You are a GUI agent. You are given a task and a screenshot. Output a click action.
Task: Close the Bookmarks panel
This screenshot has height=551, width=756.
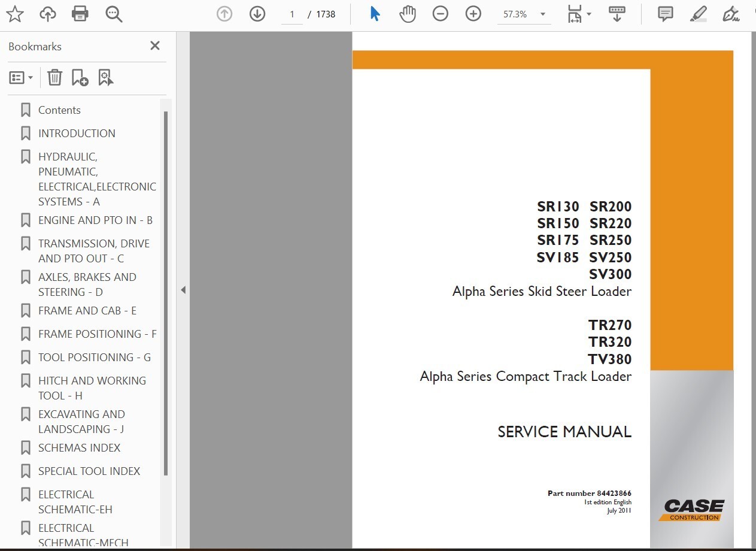click(155, 46)
